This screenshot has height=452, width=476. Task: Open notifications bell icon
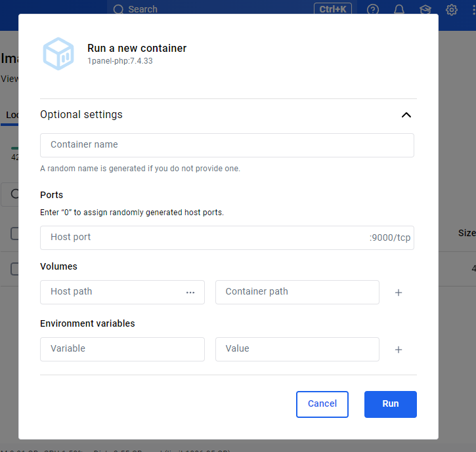pyautogui.click(x=399, y=9)
